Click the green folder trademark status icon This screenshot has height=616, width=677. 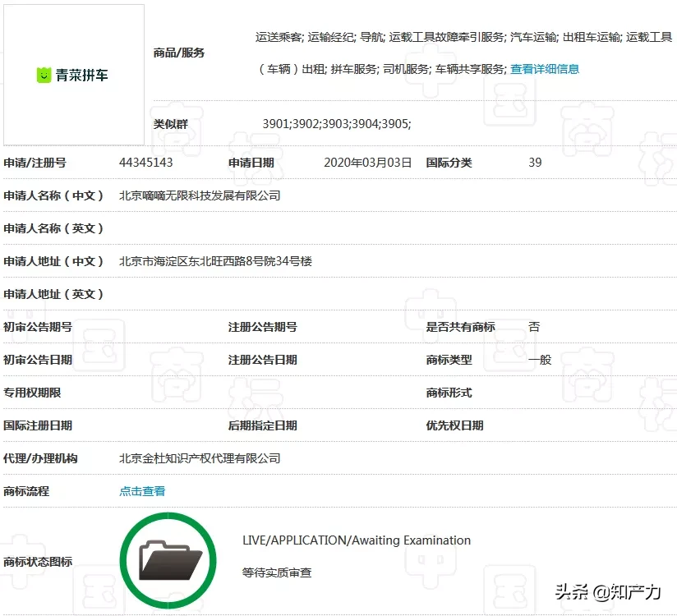coord(168,560)
